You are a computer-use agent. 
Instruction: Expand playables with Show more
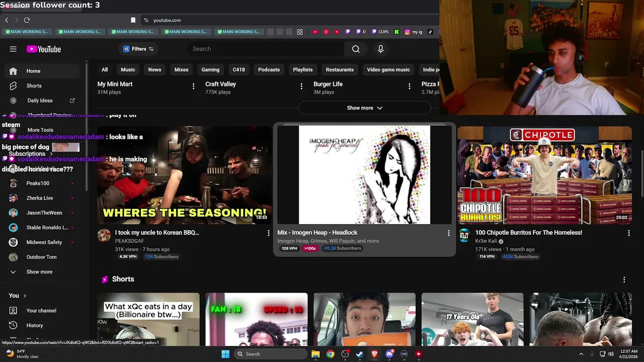point(365,108)
